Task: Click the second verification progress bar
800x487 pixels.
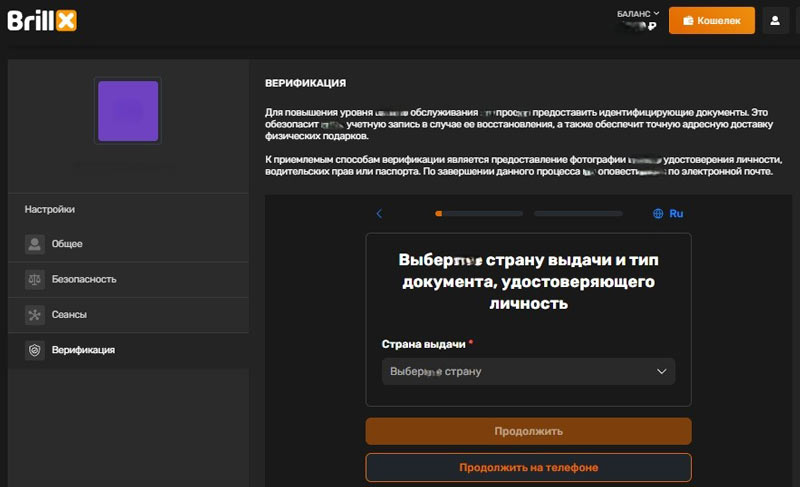Action: (x=578, y=214)
